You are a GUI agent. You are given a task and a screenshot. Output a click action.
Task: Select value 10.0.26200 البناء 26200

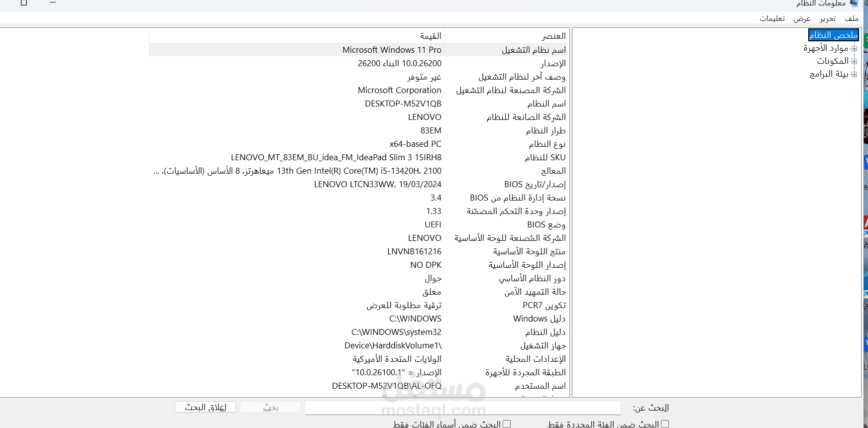(399, 63)
